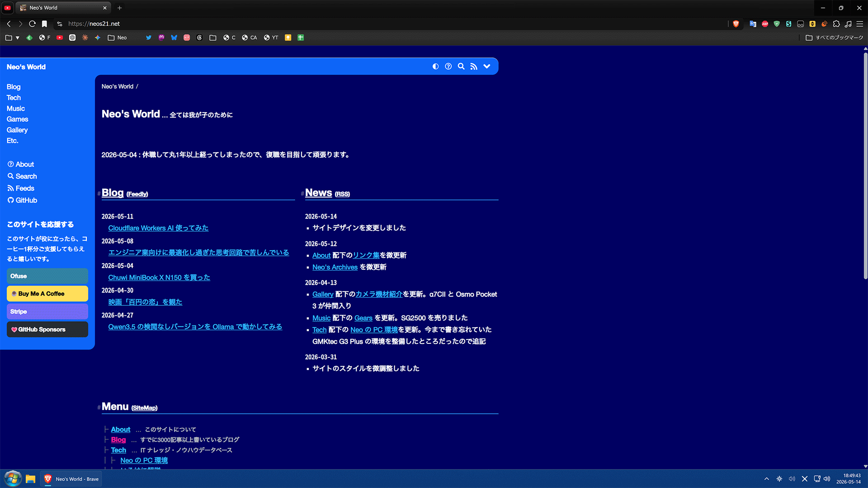Go back with browser back arrow
The height and width of the screenshot is (488, 868).
tap(9, 23)
